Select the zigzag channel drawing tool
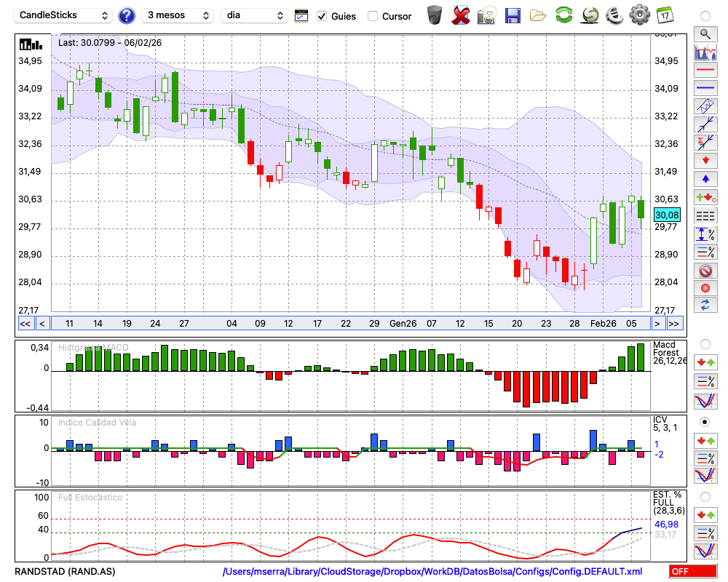 click(x=705, y=106)
